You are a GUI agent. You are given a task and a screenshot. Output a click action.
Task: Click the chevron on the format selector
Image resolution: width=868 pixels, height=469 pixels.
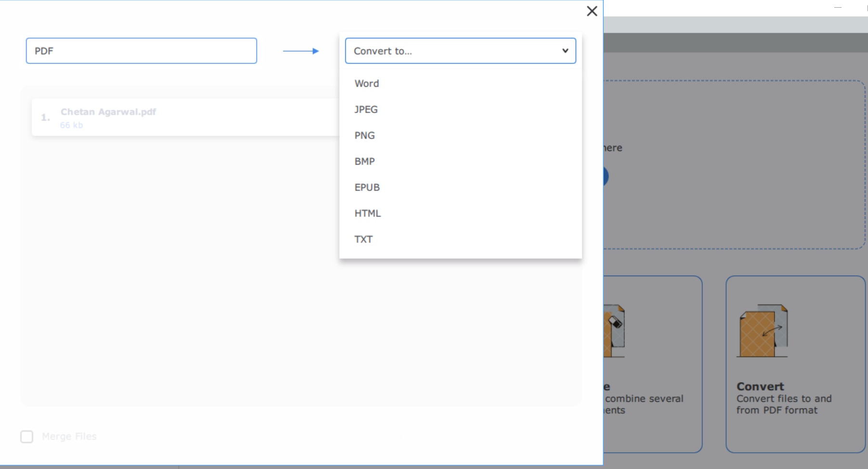click(x=564, y=51)
